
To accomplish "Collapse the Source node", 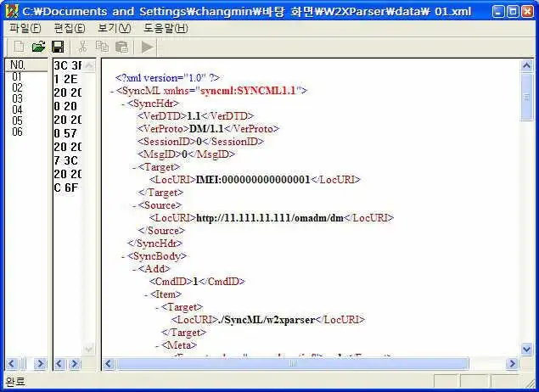I will pyautogui.click(x=134, y=205).
